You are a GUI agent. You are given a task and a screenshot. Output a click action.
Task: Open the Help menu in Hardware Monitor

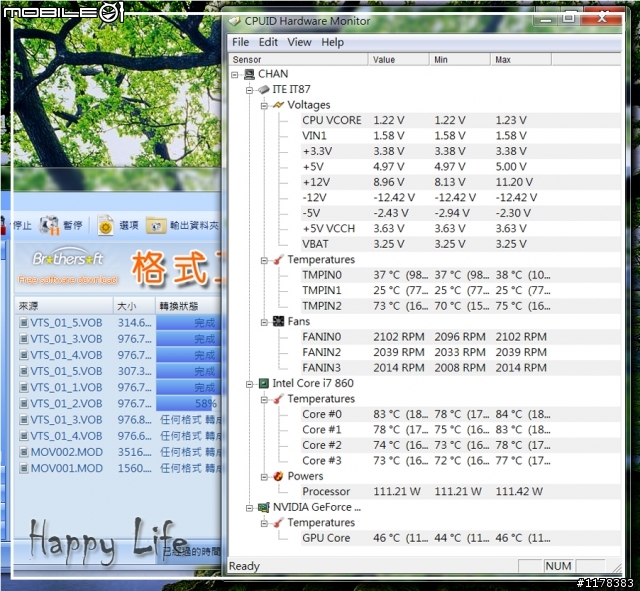tap(332, 42)
